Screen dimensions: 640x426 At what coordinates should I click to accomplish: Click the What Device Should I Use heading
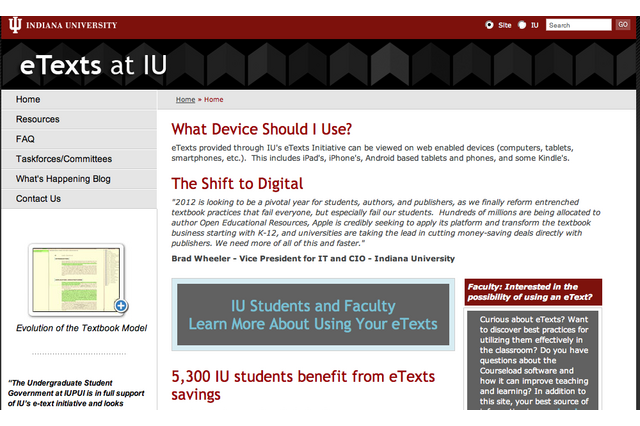261,129
